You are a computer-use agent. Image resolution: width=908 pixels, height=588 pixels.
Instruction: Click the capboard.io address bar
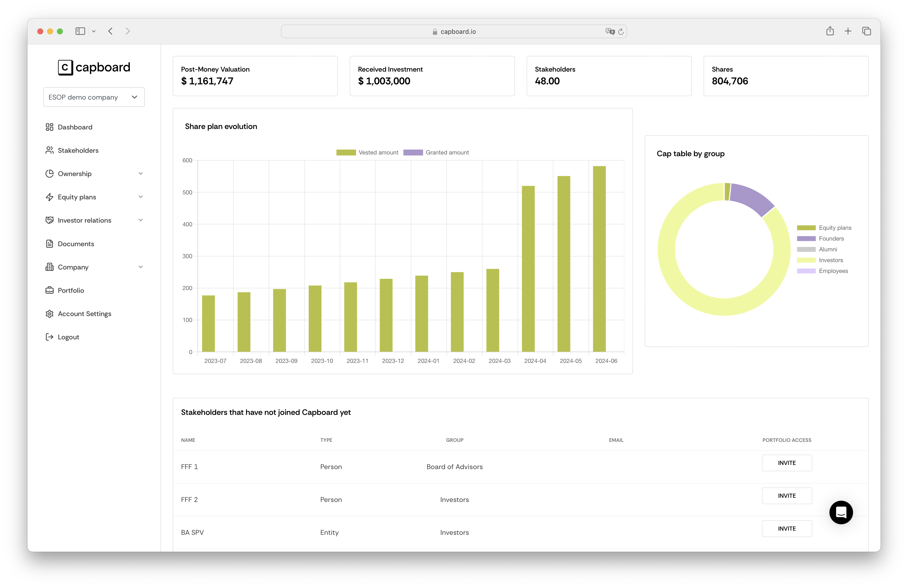[x=454, y=32]
